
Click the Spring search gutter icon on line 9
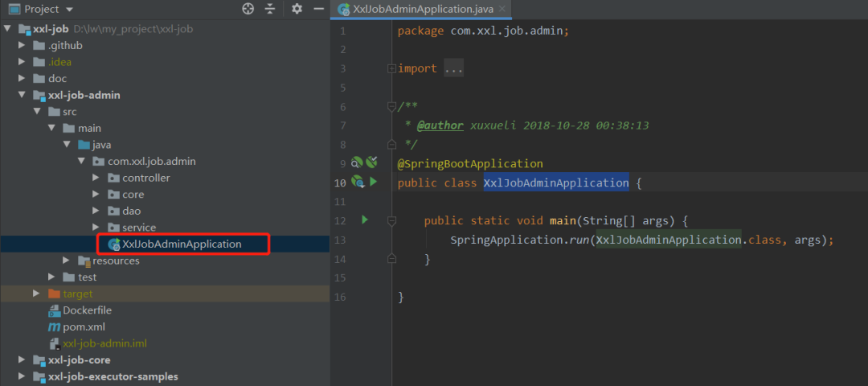[357, 162]
